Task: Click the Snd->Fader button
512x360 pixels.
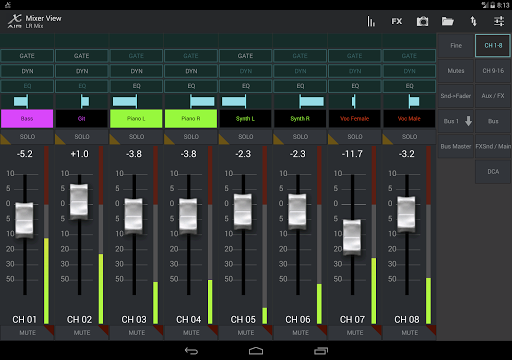Action: [456, 96]
